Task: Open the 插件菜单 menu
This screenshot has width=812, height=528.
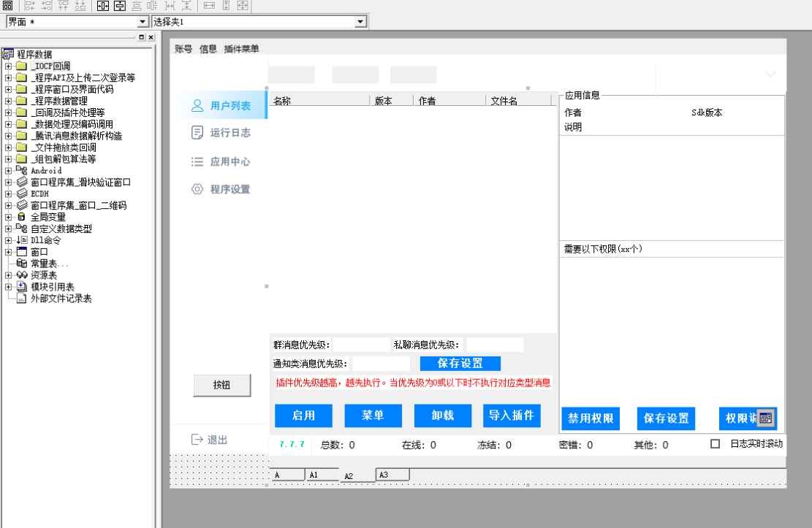Action: pyautogui.click(x=242, y=49)
